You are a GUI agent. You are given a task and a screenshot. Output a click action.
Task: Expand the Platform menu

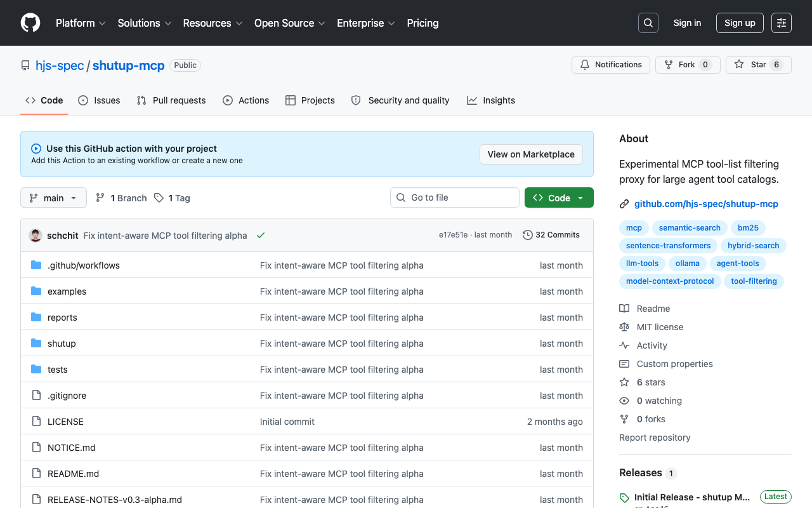click(x=81, y=23)
